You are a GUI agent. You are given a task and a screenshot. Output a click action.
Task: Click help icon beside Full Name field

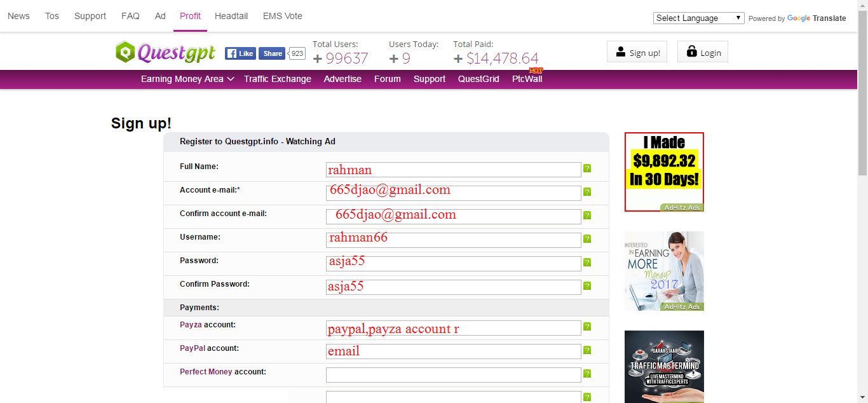point(587,168)
